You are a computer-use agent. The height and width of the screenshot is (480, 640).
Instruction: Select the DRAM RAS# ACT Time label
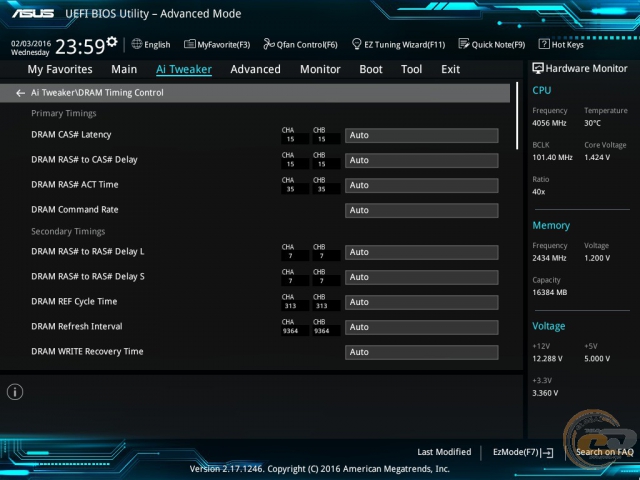pos(75,184)
